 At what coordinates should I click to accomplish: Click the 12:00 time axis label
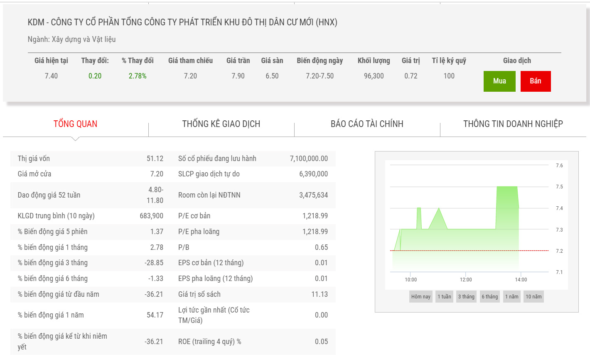pyautogui.click(x=466, y=280)
